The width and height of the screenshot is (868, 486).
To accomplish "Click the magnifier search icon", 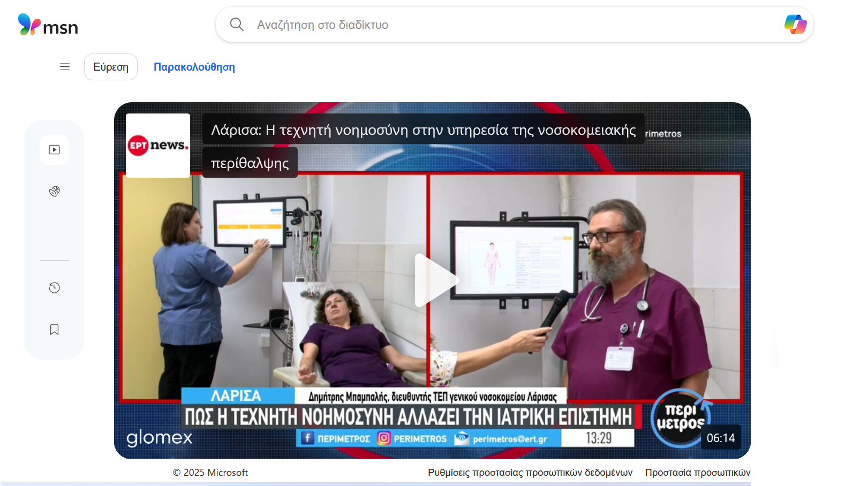I will [x=237, y=25].
